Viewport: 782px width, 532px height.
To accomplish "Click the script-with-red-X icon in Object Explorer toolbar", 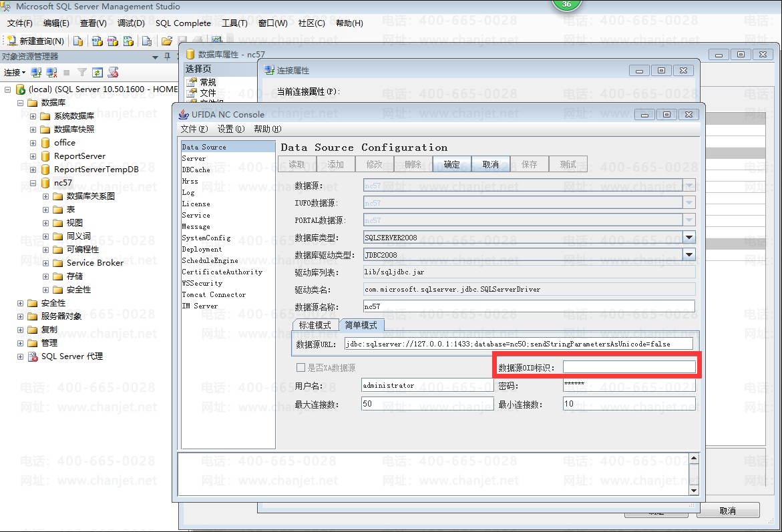I will pos(114,73).
